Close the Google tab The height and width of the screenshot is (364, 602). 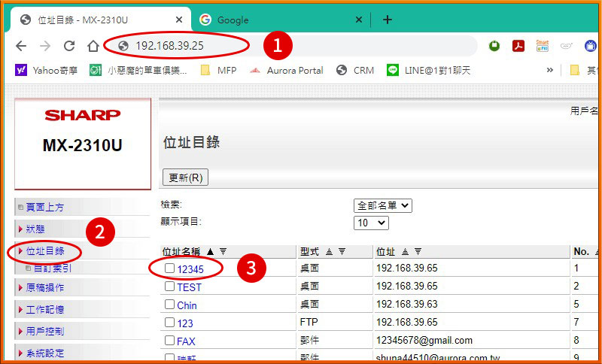(359, 20)
